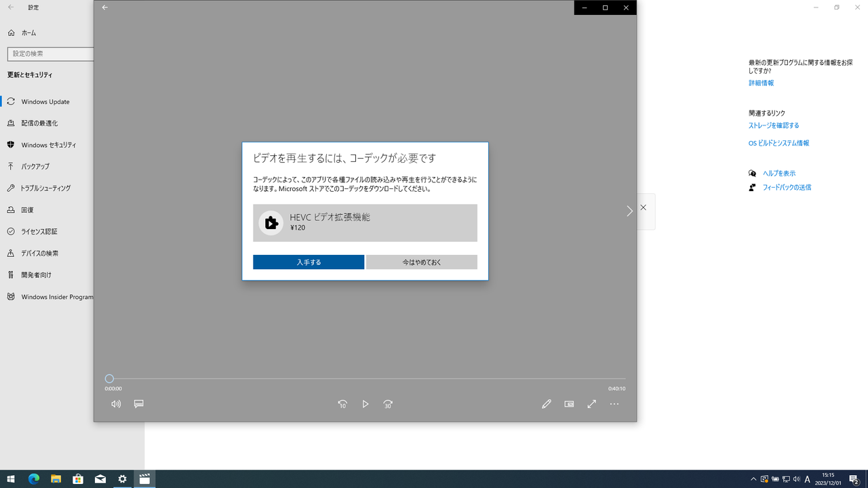Open Mail app from taskbar
The height and width of the screenshot is (488, 868).
click(x=100, y=479)
